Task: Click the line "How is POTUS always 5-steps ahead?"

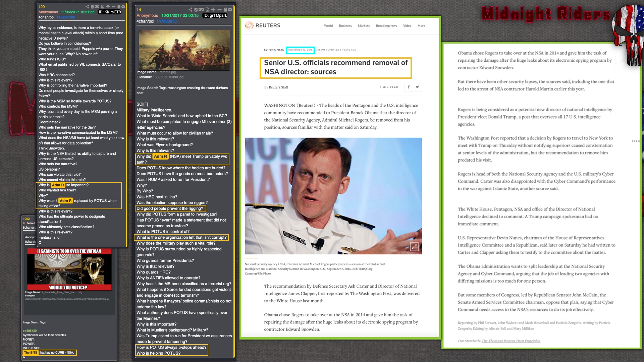Action: point(171,348)
